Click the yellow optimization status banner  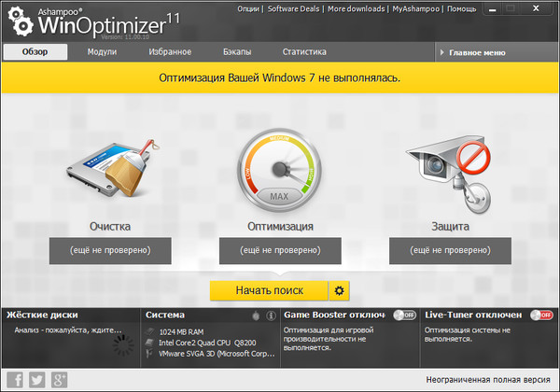(280, 77)
